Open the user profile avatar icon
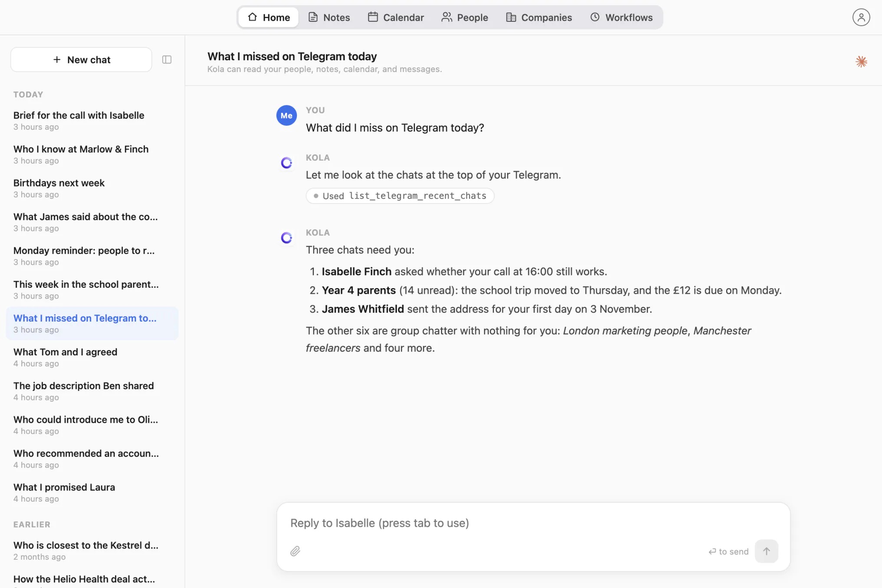The image size is (882, 588). (861, 17)
